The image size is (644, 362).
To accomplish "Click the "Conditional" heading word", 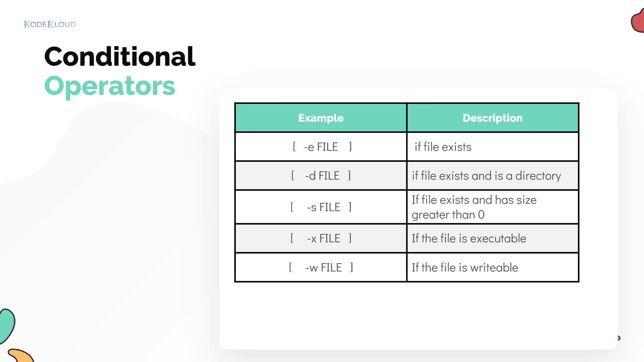I will pos(119,56).
